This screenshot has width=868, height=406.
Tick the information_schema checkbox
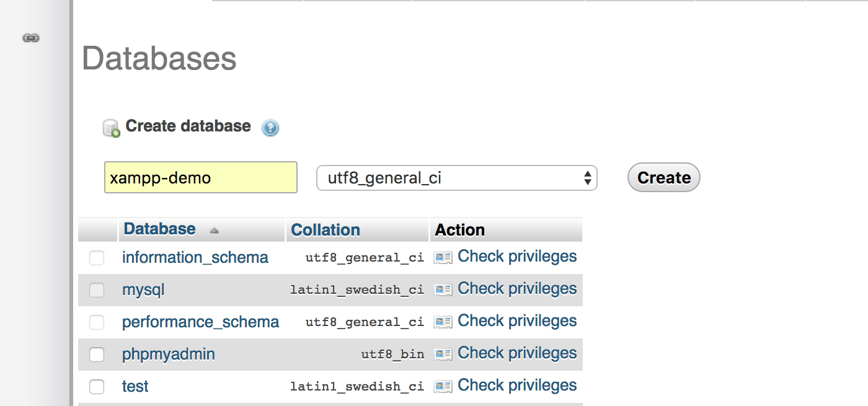click(97, 258)
